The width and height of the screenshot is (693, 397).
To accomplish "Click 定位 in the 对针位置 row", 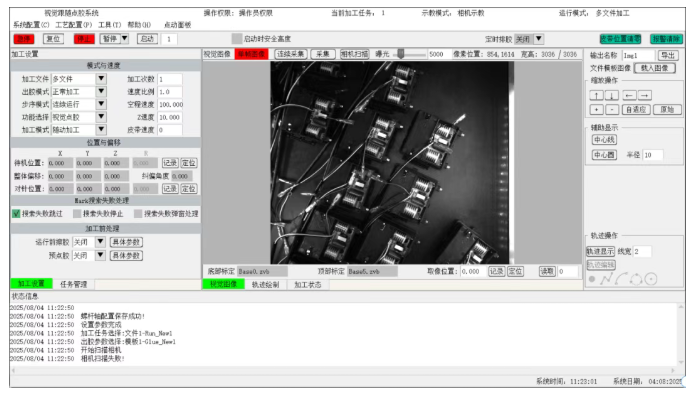I will (189, 189).
